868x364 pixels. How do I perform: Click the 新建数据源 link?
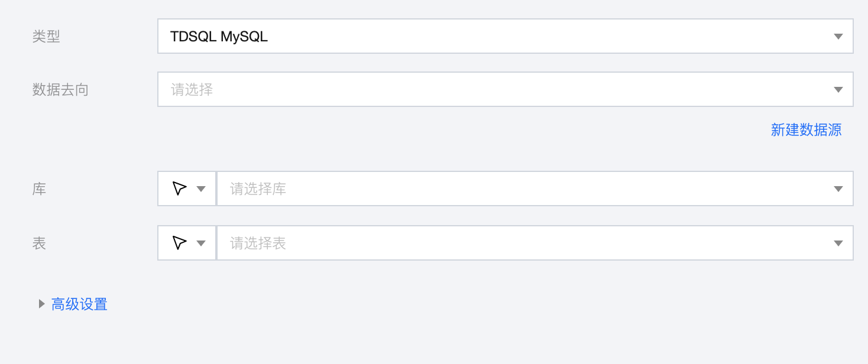[806, 130]
